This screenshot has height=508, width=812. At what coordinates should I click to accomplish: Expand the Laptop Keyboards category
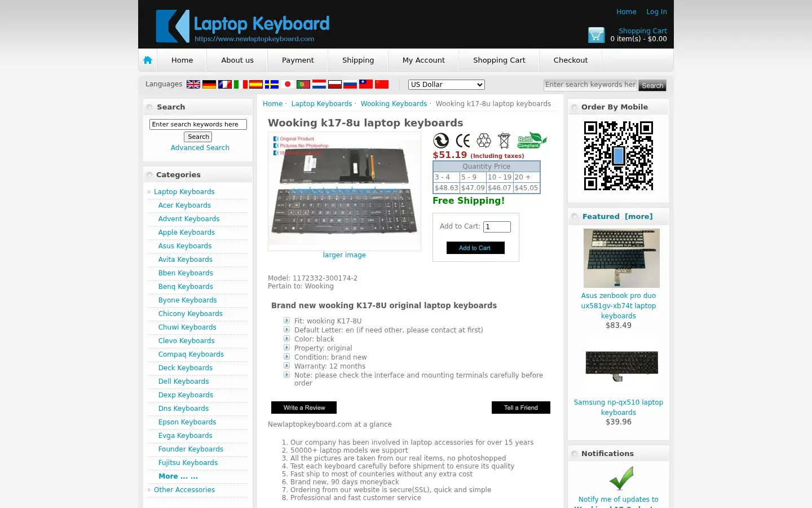184,192
